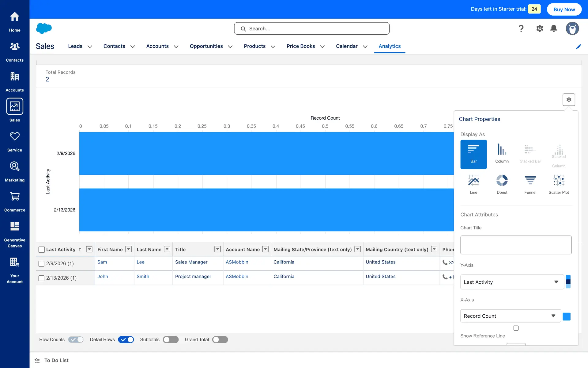Click the Buy Now button
Screen dimensions: 588x368
564,10
